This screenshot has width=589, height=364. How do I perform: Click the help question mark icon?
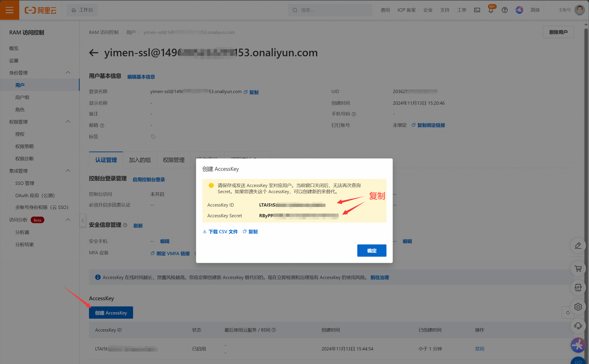tap(504, 10)
